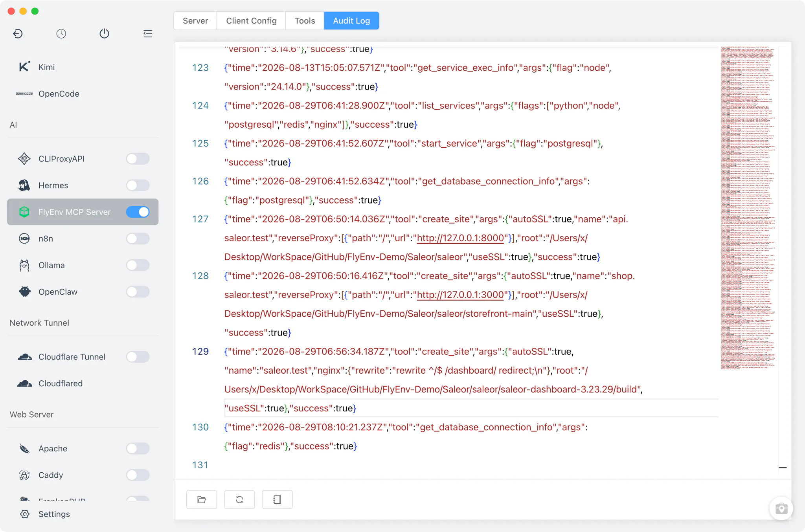Follow the http://127.0.0.1:8000 link
Viewport: 805px width, 532px height.
460,238
